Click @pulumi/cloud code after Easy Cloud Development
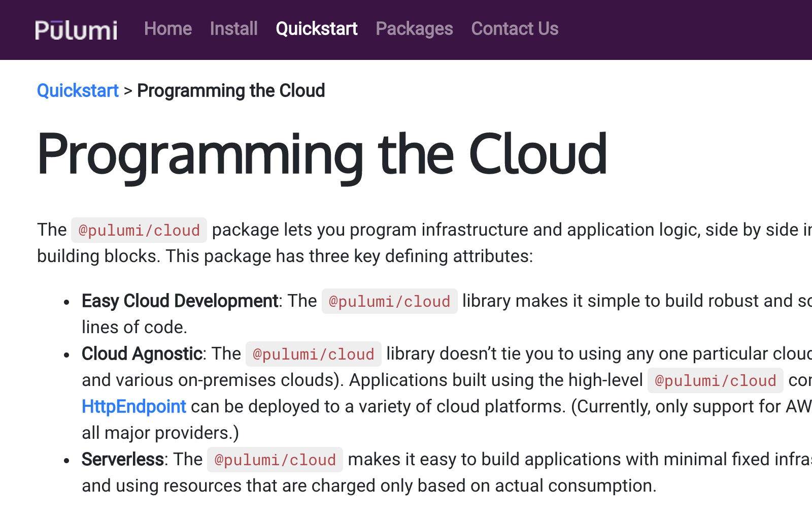The height and width of the screenshot is (516, 812). pos(390,301)
